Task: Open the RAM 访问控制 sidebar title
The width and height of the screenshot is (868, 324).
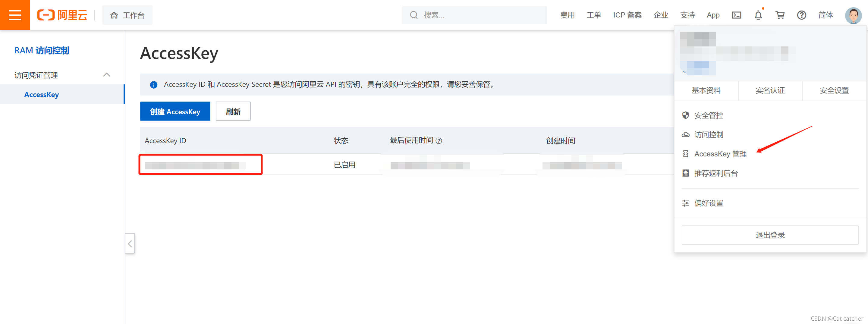Action: (x=42, y=51)
